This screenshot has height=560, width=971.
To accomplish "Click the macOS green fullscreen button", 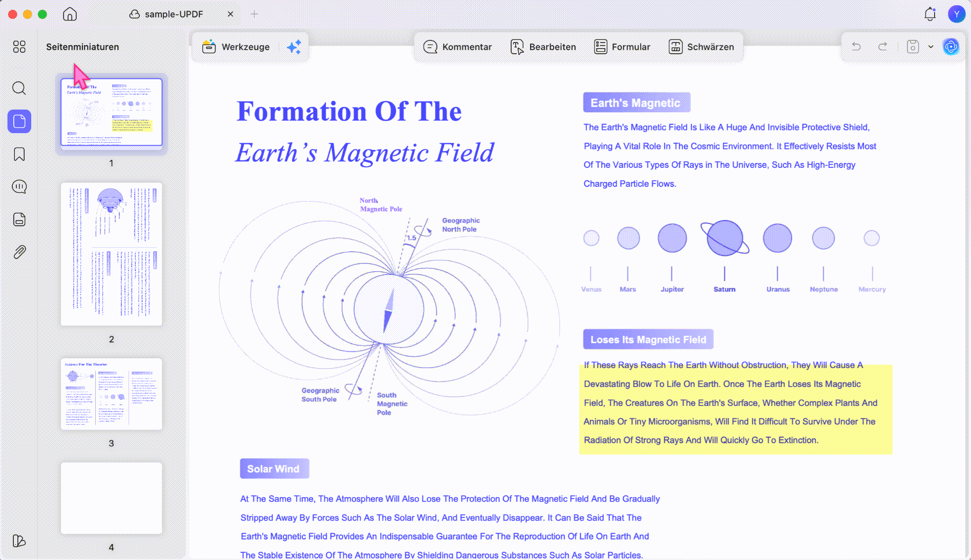I will pos(43,14).
